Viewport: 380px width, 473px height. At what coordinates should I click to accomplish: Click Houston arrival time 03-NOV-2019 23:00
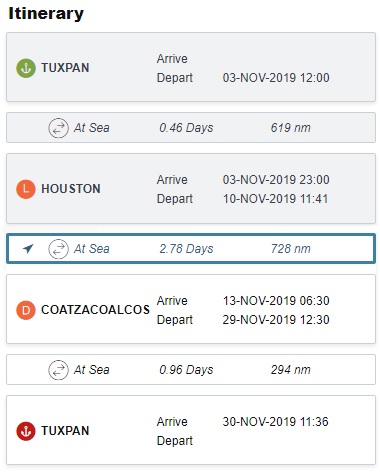point(276,180)
